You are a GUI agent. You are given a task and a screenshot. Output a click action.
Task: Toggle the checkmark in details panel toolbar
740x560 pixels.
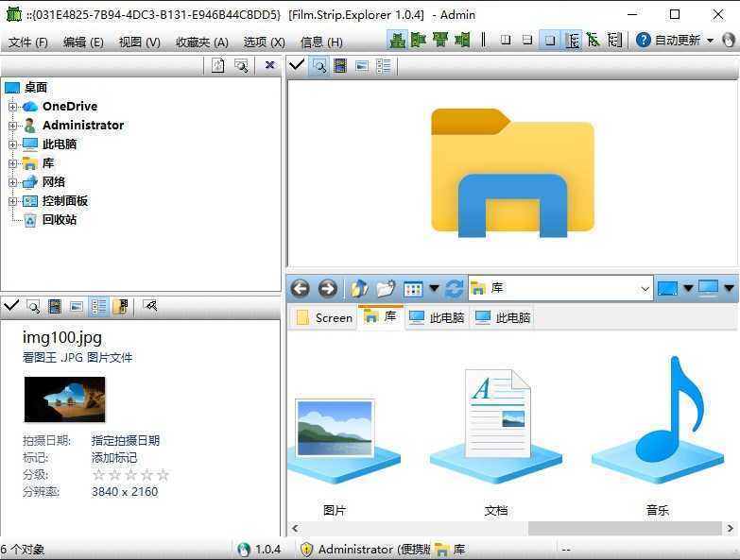[x=11, y=306]
